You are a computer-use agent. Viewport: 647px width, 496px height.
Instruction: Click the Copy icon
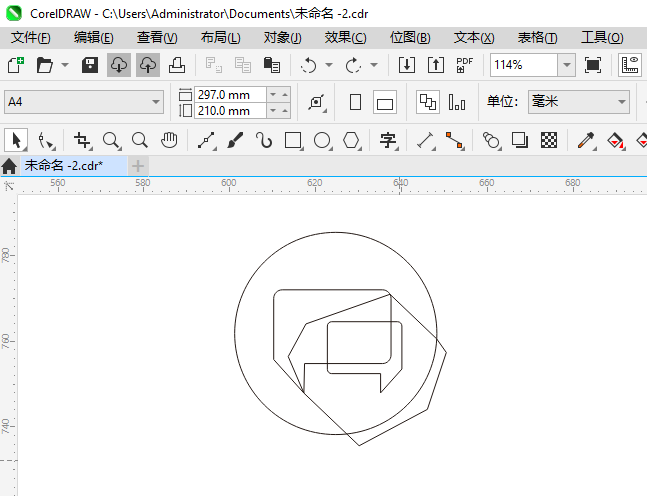(x=243, y=65)
